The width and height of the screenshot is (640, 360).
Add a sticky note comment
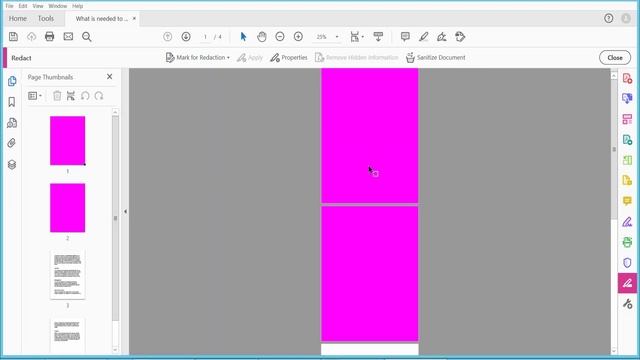[405, 37]
